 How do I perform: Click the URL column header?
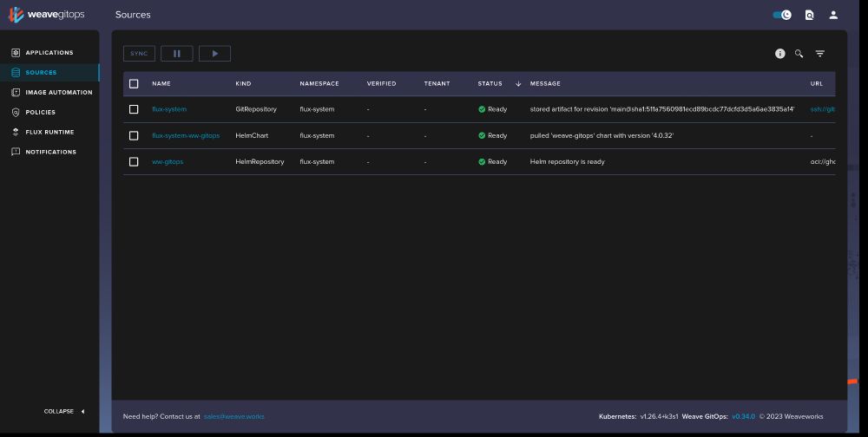[817, 83]
